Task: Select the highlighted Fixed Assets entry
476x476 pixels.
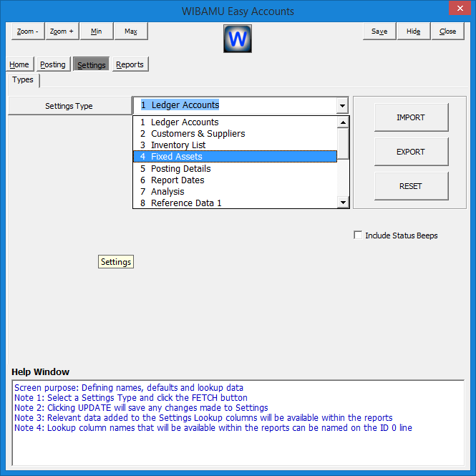Action: pyautogui.click(x=235, y=157)
